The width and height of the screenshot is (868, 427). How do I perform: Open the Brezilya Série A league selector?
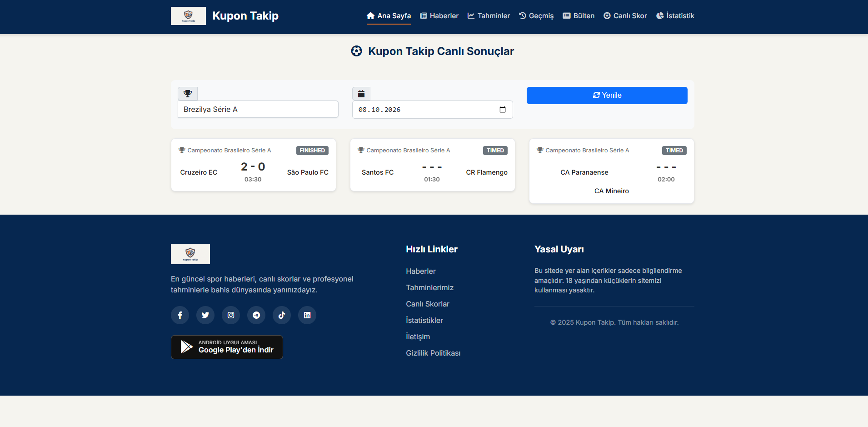click(x=258, y=109)
